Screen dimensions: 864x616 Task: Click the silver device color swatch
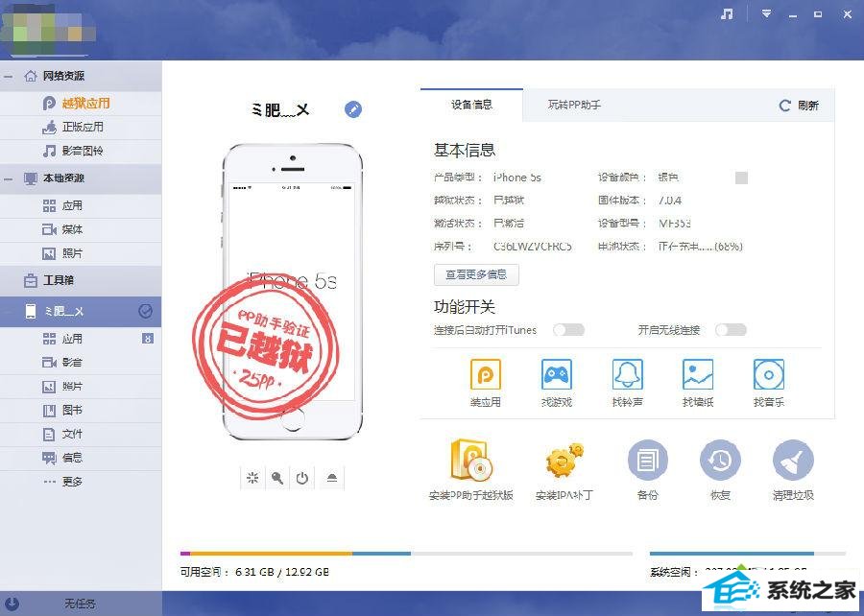click(x=742, y=178)
